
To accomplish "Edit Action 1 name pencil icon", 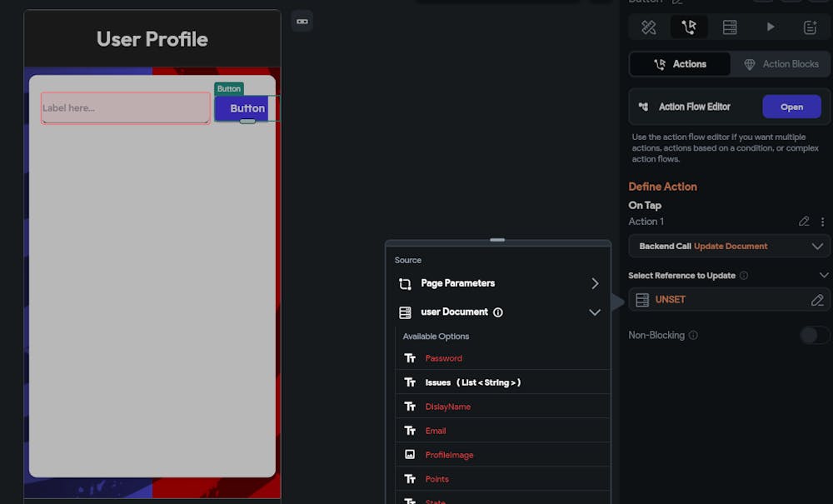I will 804,222.
